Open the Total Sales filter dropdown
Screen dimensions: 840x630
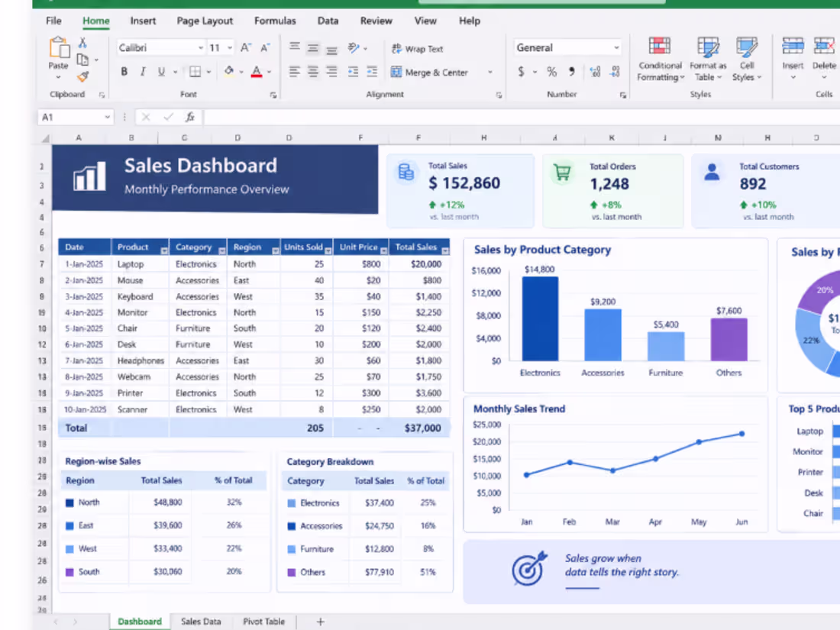click(445, 250)
